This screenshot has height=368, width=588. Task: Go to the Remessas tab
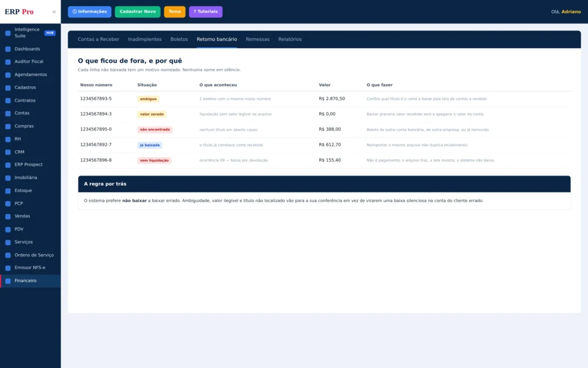tap(258, 39)
